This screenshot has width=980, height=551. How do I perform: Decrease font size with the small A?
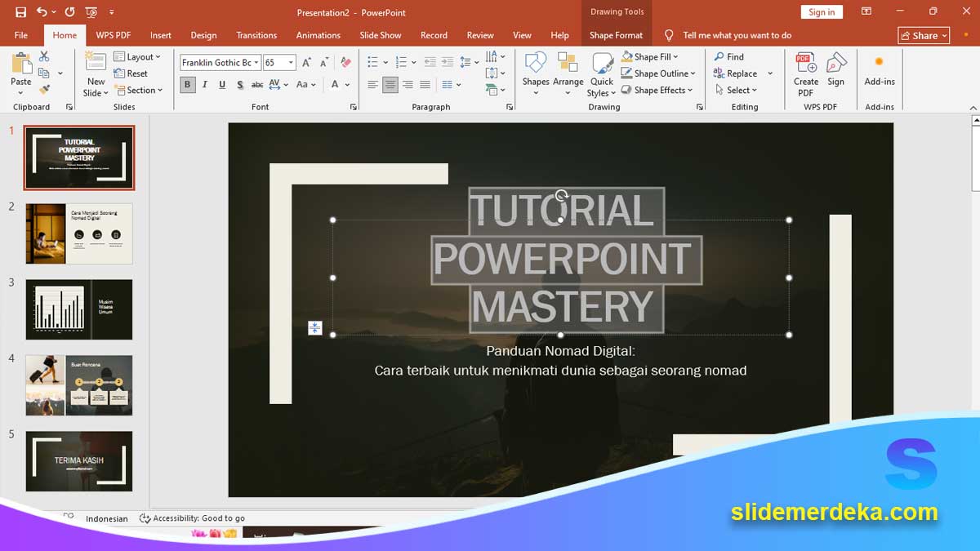click(323, 62)
